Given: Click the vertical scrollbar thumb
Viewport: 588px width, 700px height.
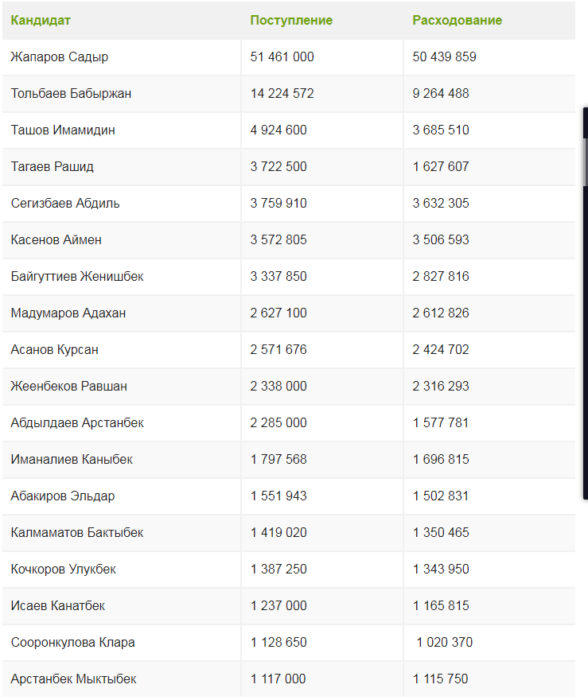Looking at the screenshot, I should pos(586,162).
